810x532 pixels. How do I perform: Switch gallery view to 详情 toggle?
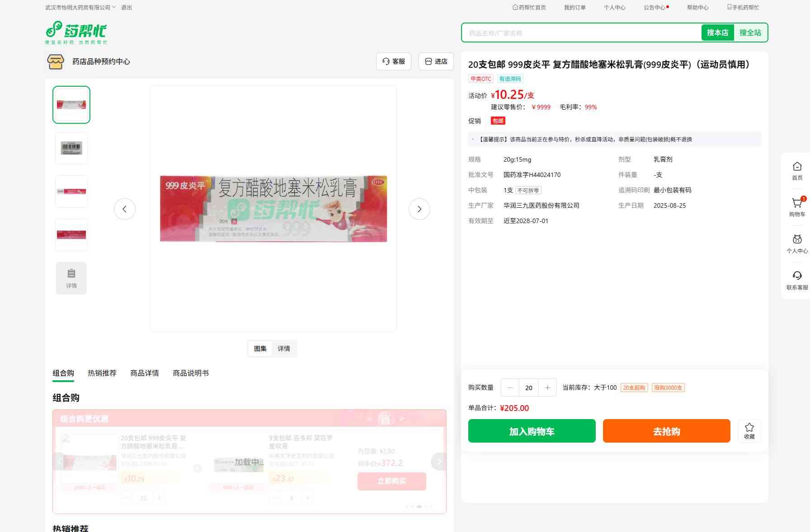click(x=284, y=349)
